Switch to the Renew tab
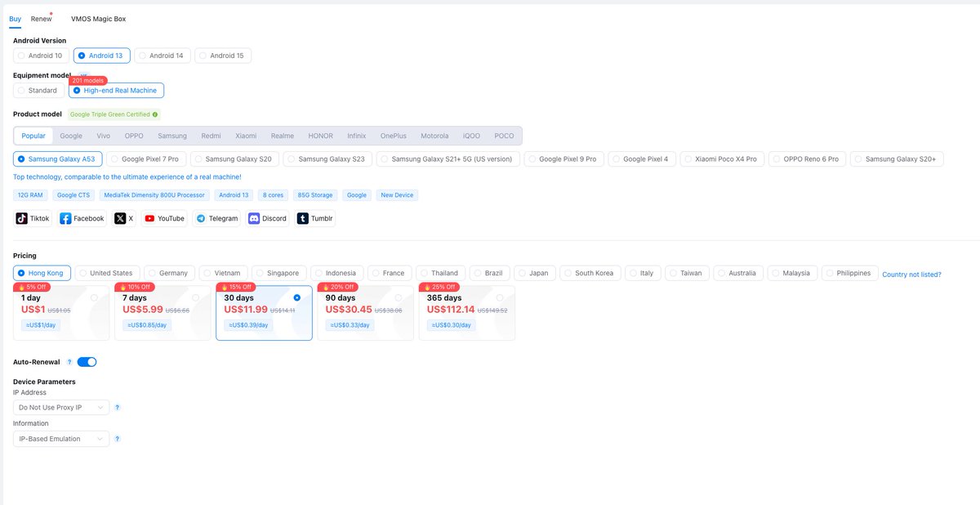This screenshot has height=505, width=980. coord(41,18)
